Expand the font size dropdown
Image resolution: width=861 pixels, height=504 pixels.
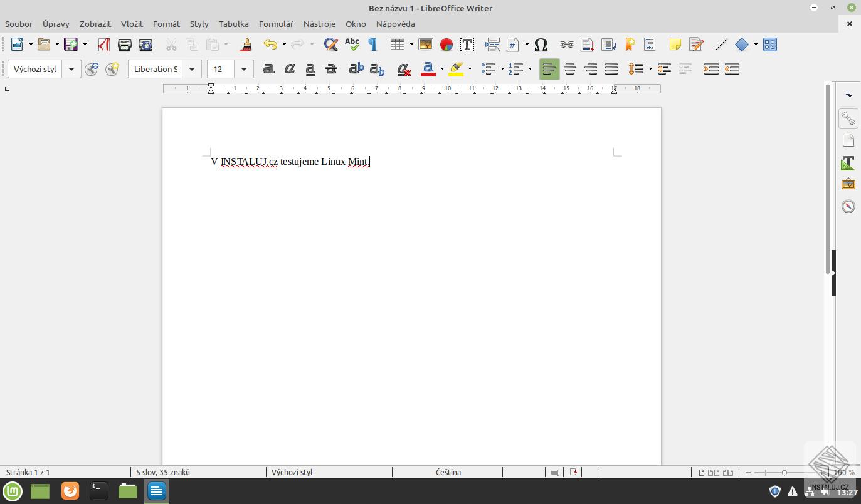243,69
